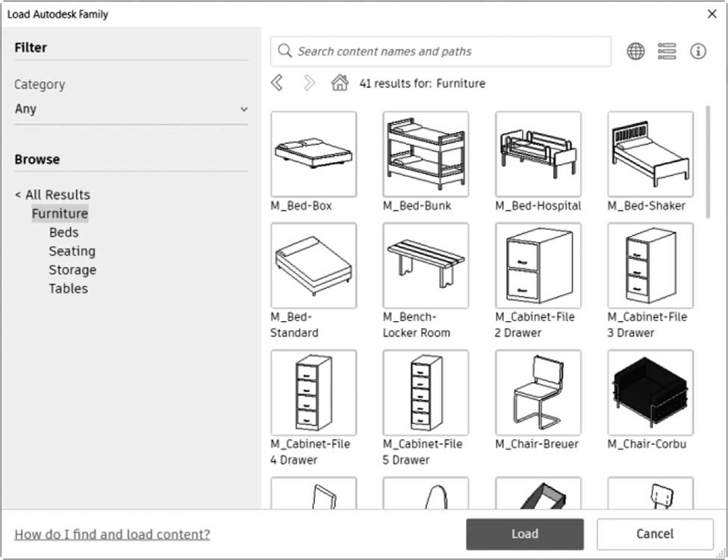Click the 'Filter' heading text
Viewport: 728px width, 560px height.
click(x=31, y=47)
